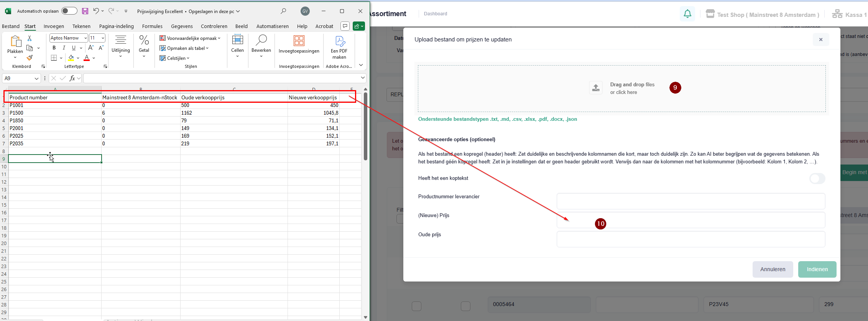The height and width of the screenshot is (321, 868).
Task: Open the Formules ribbon tab
Action: click(152, 26)
